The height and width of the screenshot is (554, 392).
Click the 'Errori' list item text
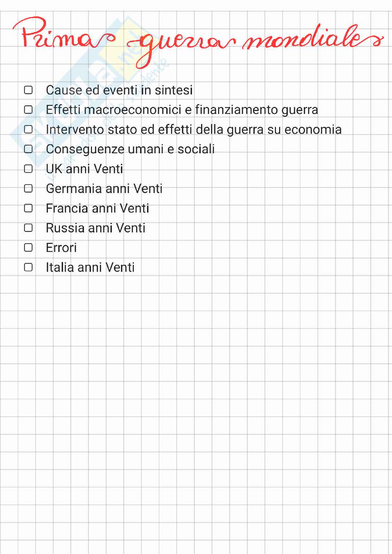pos(61,248)
